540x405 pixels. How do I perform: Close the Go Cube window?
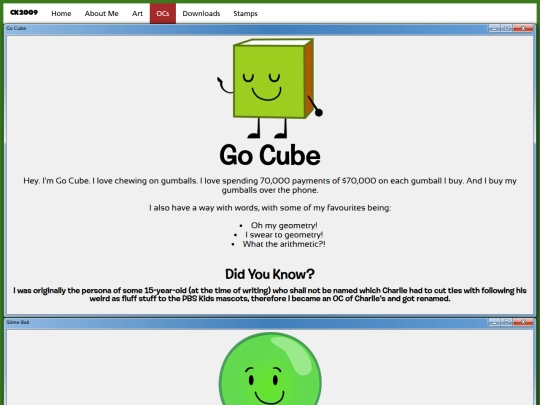(x=523, y=28)
